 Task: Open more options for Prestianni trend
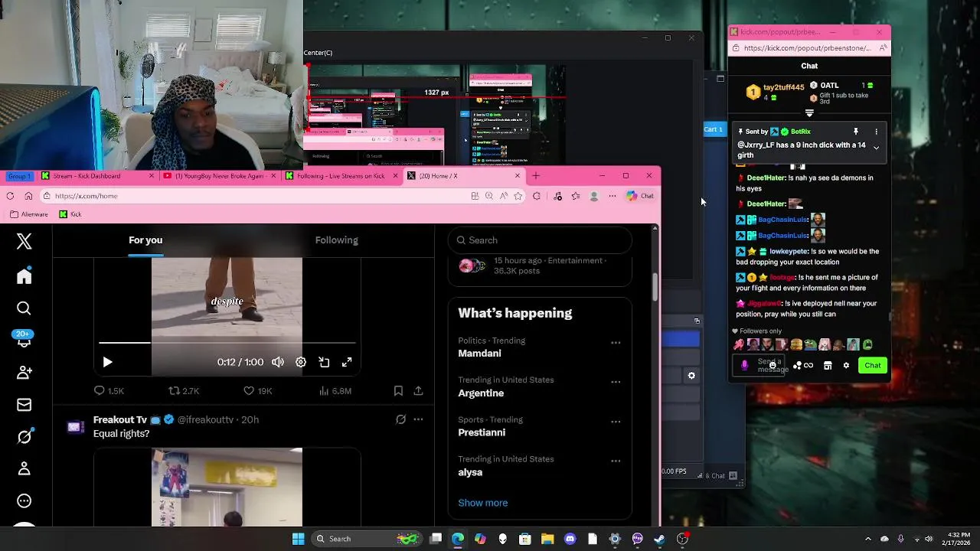click(x=616, y=422)
